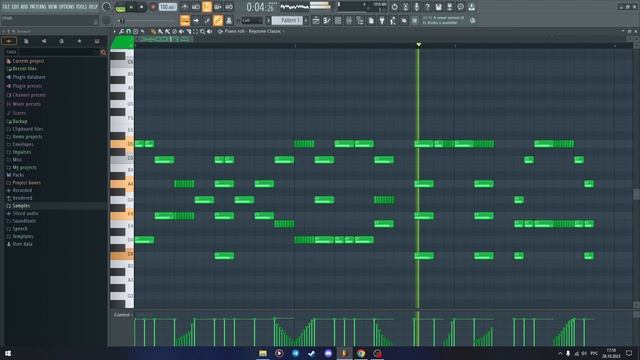Select the Paint brush tool
Viewport: 640px width, 360px height.
[x=160, y=31]
